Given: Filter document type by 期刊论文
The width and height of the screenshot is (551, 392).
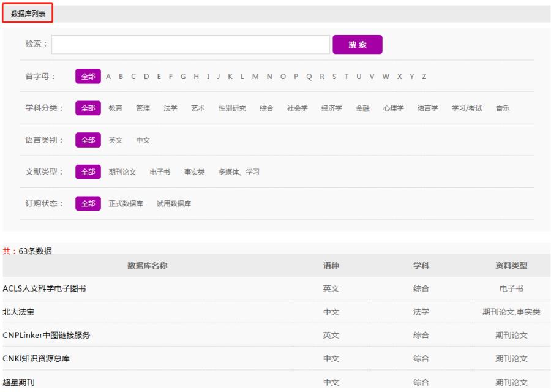Looking at the screenshot, I should pos(122,172).
